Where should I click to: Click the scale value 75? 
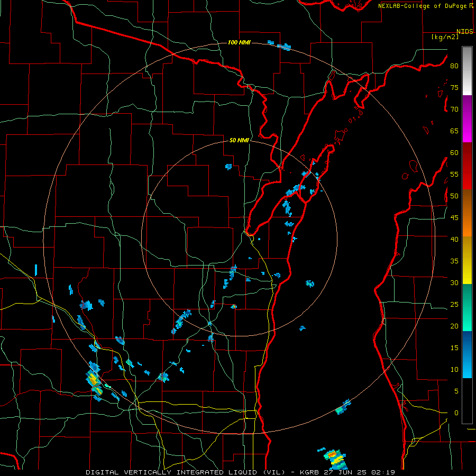pos(454,88)
